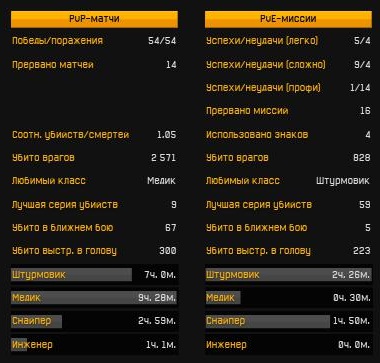The image size is (380, 363).
Task: Click PvP Убито врагов value 2 571
Action: coord(163,158)
